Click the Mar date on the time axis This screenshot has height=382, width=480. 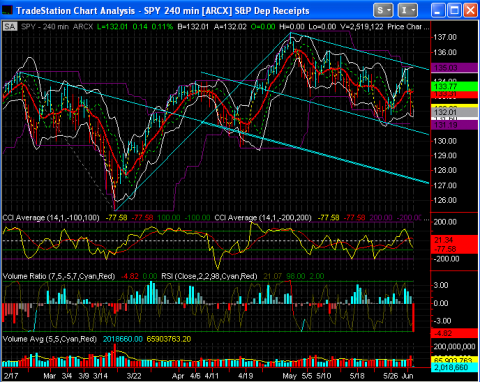tap(49, 376)
